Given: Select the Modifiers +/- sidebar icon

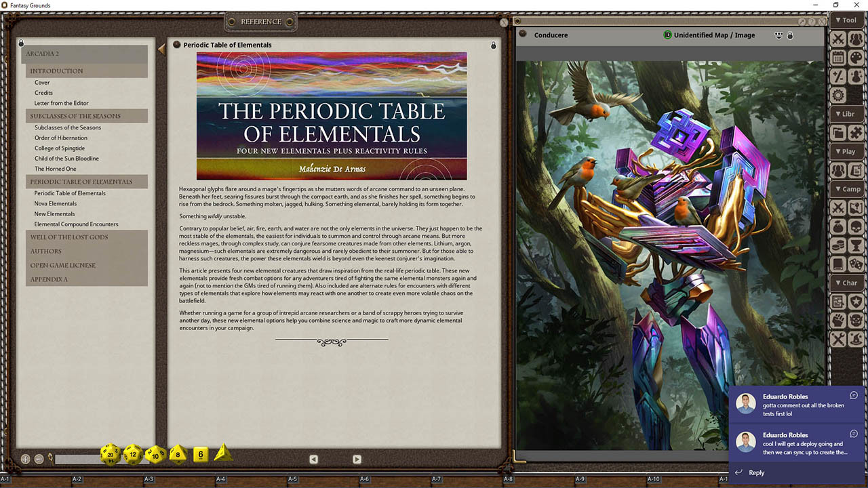Looking at the screenshot, I should click(838, 77).
